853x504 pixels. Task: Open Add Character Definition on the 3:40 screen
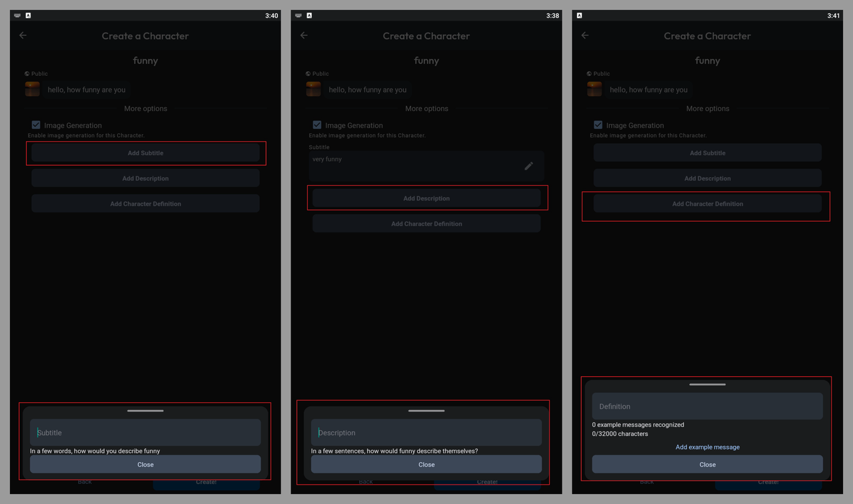coord(145,204)
